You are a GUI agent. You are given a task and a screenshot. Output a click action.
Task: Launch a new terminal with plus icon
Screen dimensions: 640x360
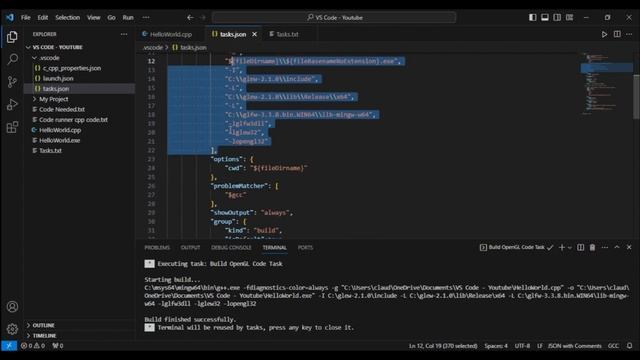point(562,247)
